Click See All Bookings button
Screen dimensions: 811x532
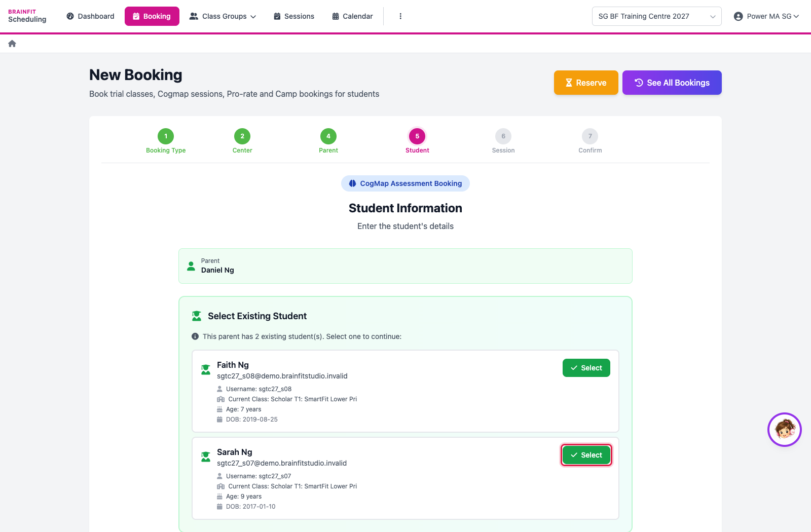coord(672,83)
